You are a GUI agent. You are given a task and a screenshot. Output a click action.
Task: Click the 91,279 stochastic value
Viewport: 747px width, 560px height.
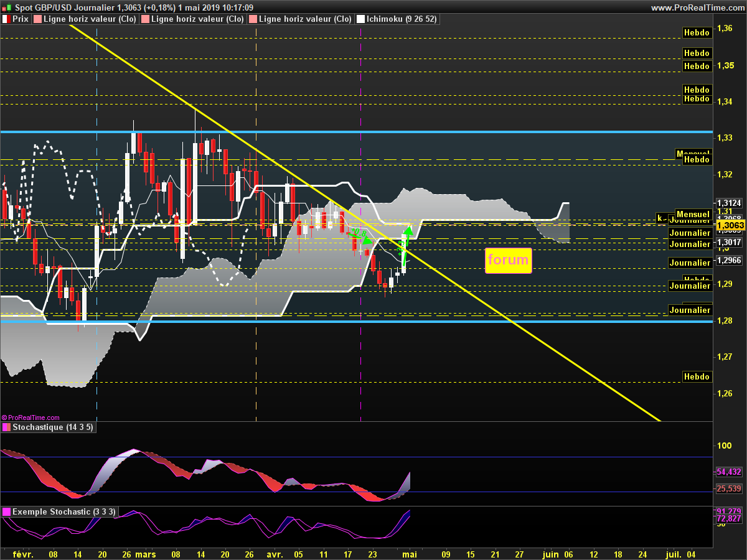(x=728, y=511)
